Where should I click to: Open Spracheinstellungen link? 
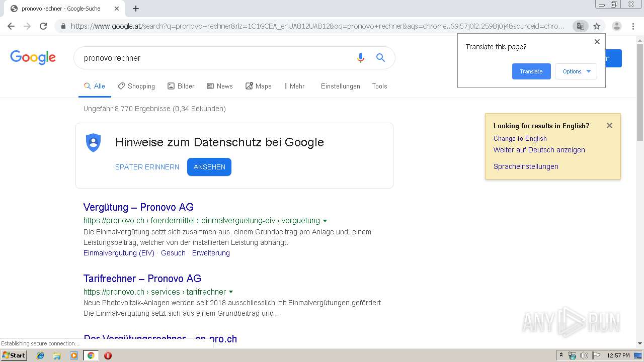(x=526, y=166)
